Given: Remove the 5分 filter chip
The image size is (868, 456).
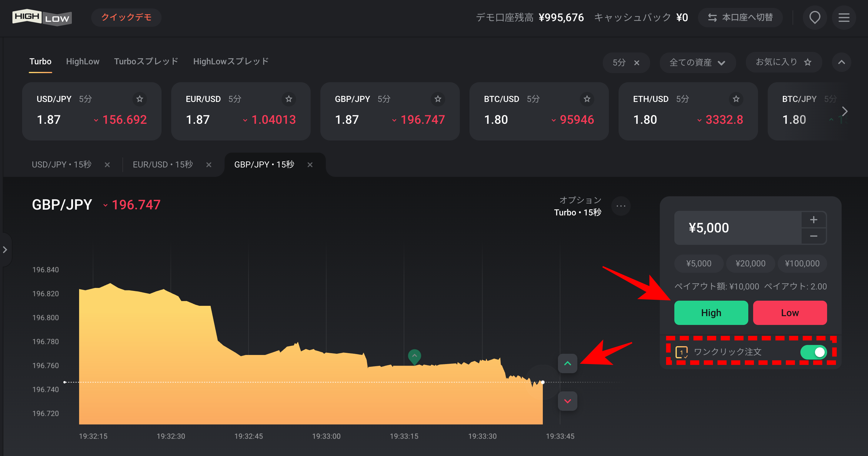Looking at the screenshot, I should pyautogui.click(x=636, y=63).
